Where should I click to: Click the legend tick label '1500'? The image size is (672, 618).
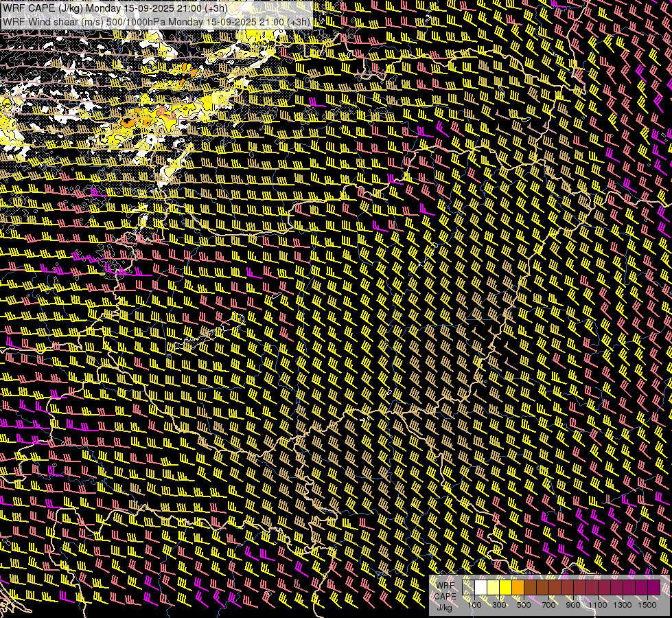[647, 605]
